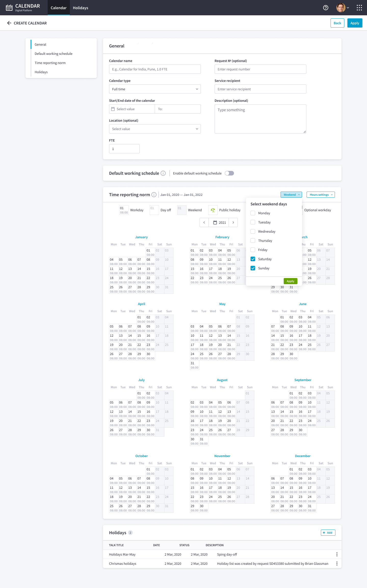Click the FTE input field
The image size is (367, 588).
point(124,148)
